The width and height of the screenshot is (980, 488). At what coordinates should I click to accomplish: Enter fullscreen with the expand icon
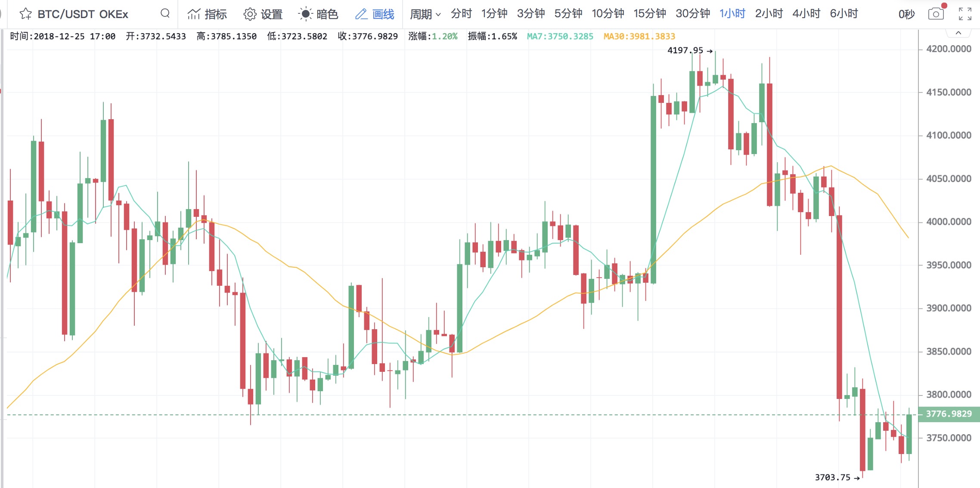point(965,14)
